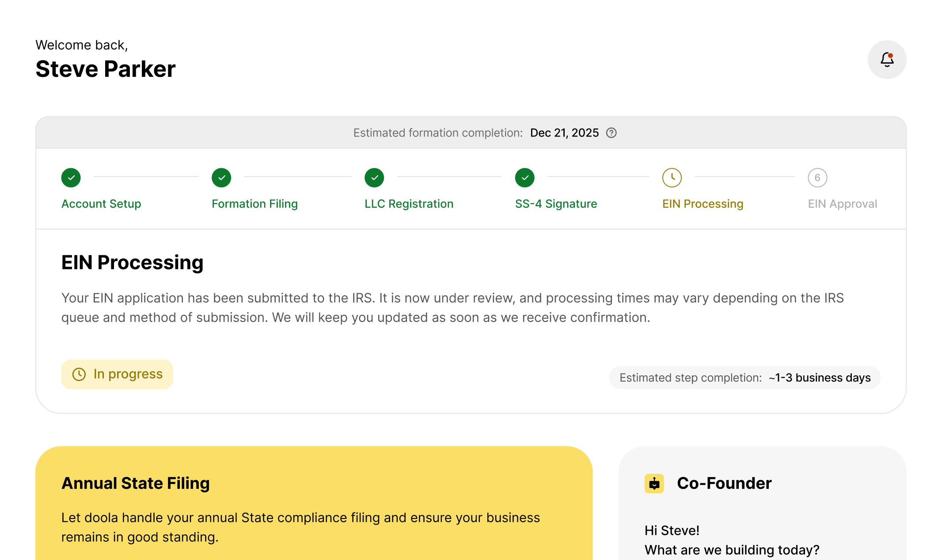Click the Co-Founder panel heading
The image size is (942, 560).
tap(724, 483)
